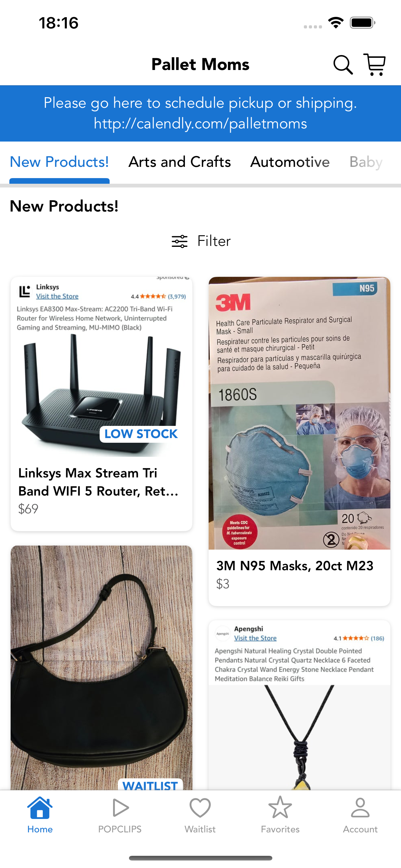This screenshot has width=401, height=868.
Task: Open the Filter button
Action: (x=201, y=241)
